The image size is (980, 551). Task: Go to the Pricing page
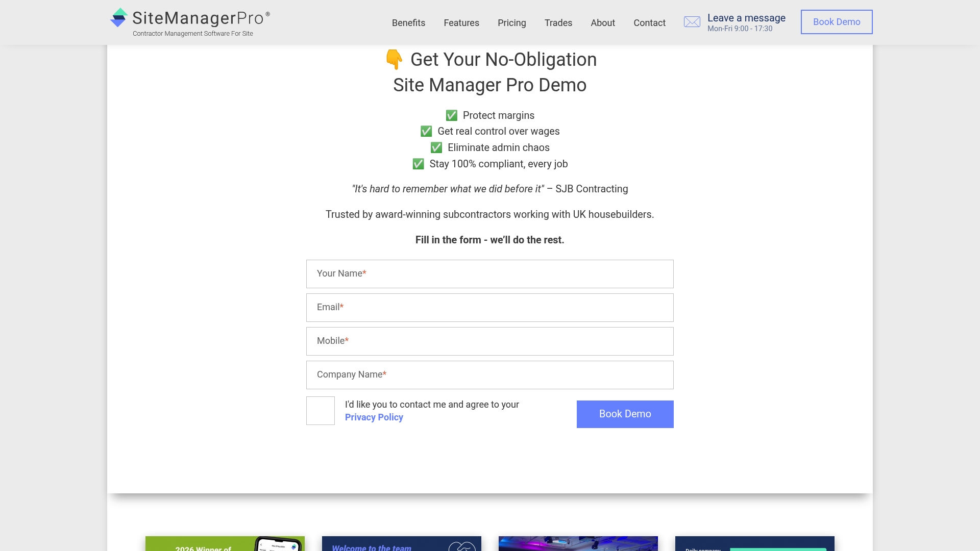click(511, 23)
